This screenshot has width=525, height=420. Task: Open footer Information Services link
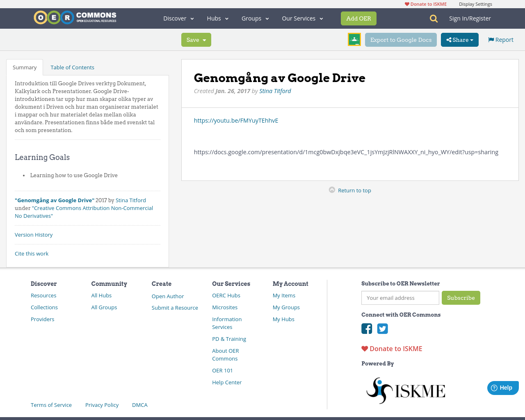(227, 323)
